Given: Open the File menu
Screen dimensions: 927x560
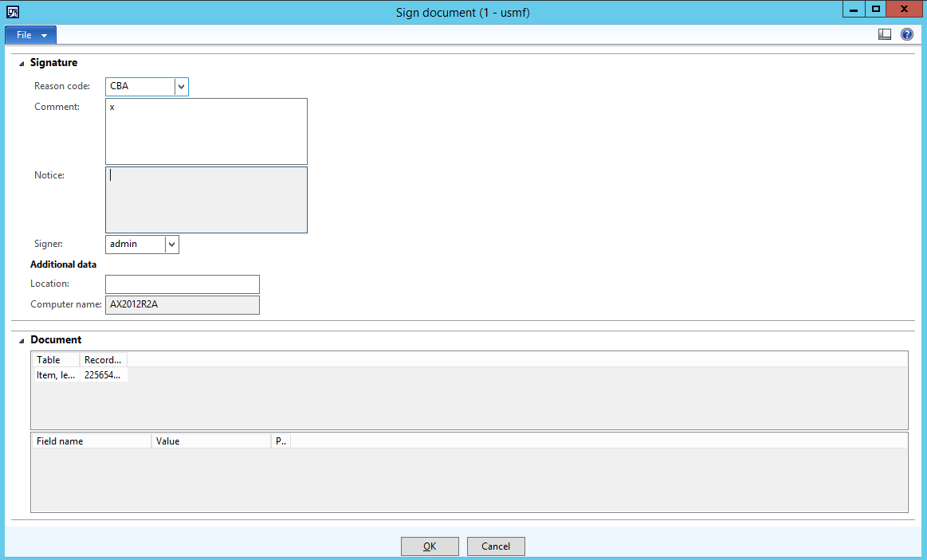Looking at the screenshot, I should [30, 35].
